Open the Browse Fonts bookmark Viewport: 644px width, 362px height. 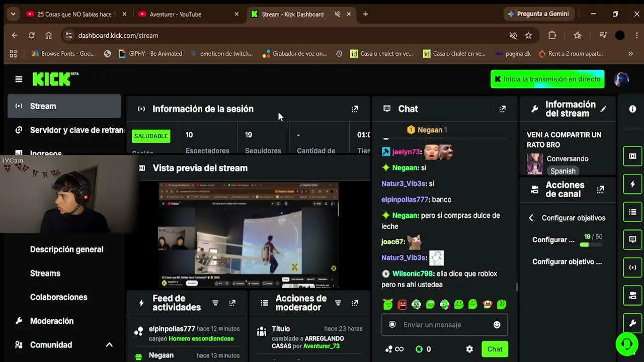[63, 54]
